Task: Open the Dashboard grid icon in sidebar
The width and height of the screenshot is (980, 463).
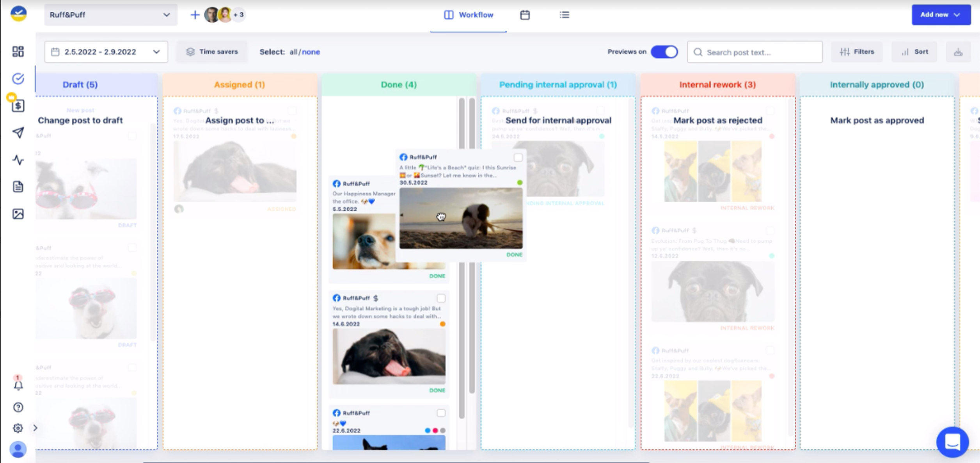Action: 18,51
